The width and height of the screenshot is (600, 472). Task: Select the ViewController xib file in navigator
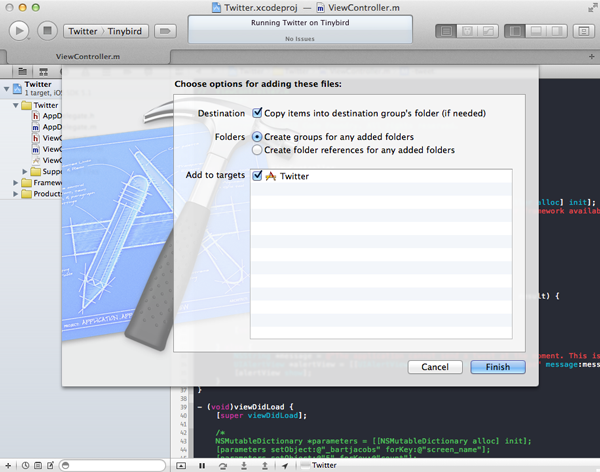(x=47, y=160)
